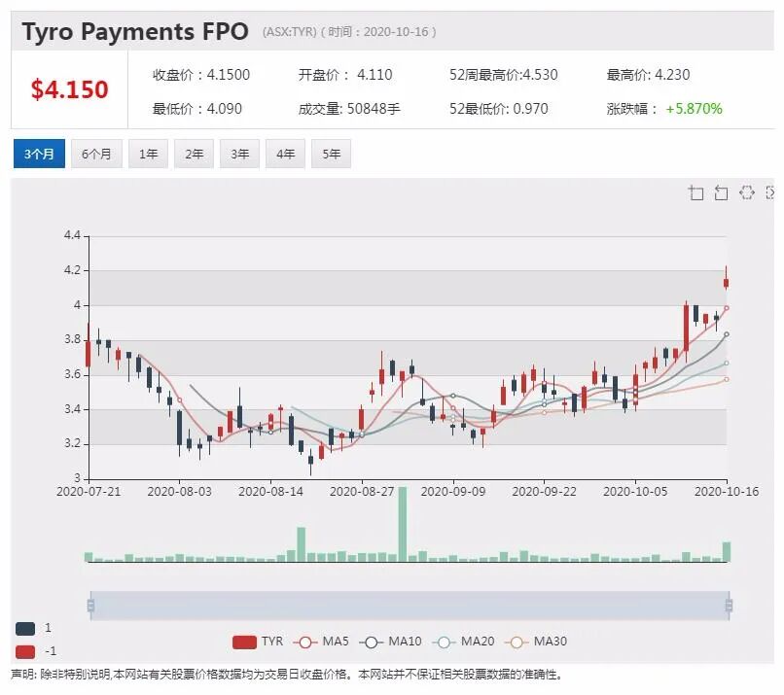Toggle the MA10 line in legend
Viewport: 784px width, 695px height.
pos(390,642)
